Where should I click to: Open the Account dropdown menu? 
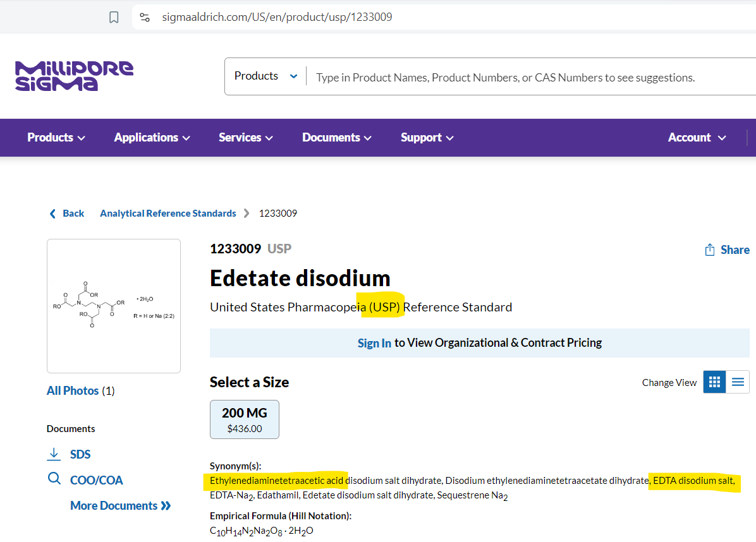[697, 138]
